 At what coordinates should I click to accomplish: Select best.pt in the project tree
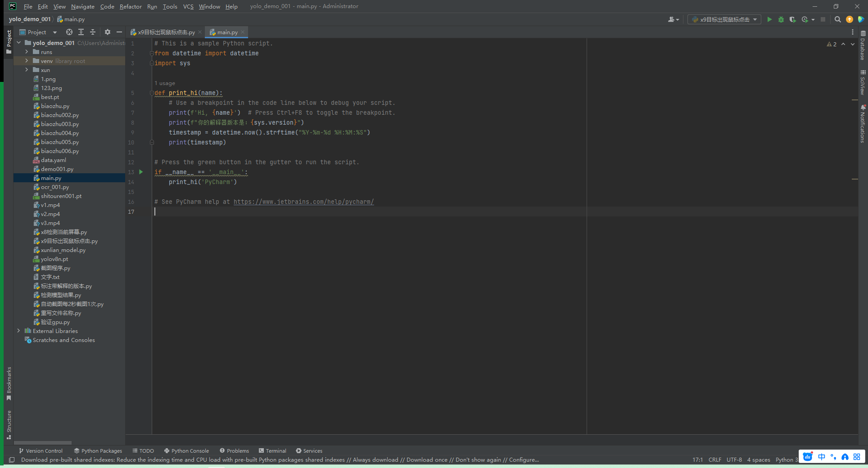[50, 97]
